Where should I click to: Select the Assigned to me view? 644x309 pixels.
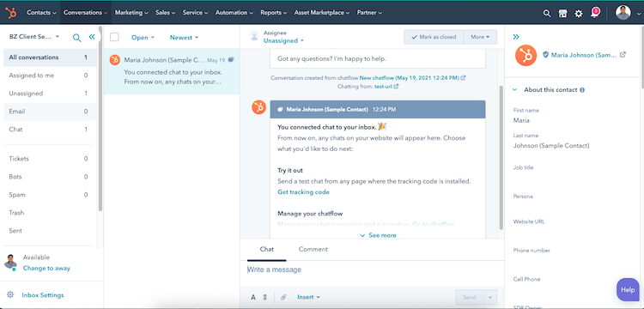pyautogui.click(x=50, y=76)
